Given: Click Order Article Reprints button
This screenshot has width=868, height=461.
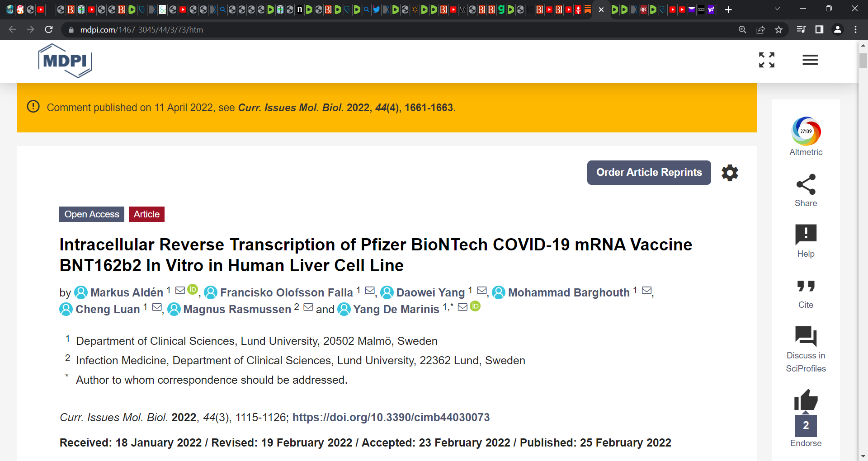Looking at the screenshot, I should point(649,173).
